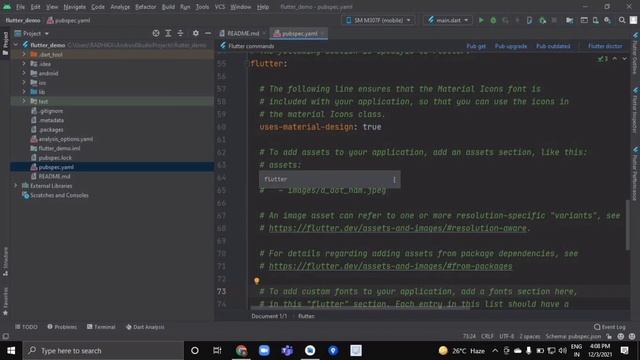The width and height of the screenshot is (640, 360).
Task: Expand the android folder
Action: pyautogui.click(x=24, y=73)
